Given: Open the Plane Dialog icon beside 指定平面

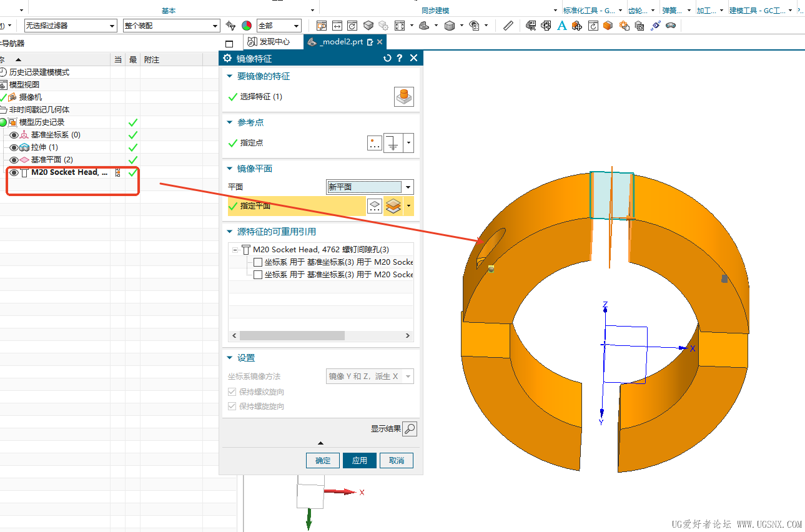Looking at the screenshot, I should (x=374, y=206).
